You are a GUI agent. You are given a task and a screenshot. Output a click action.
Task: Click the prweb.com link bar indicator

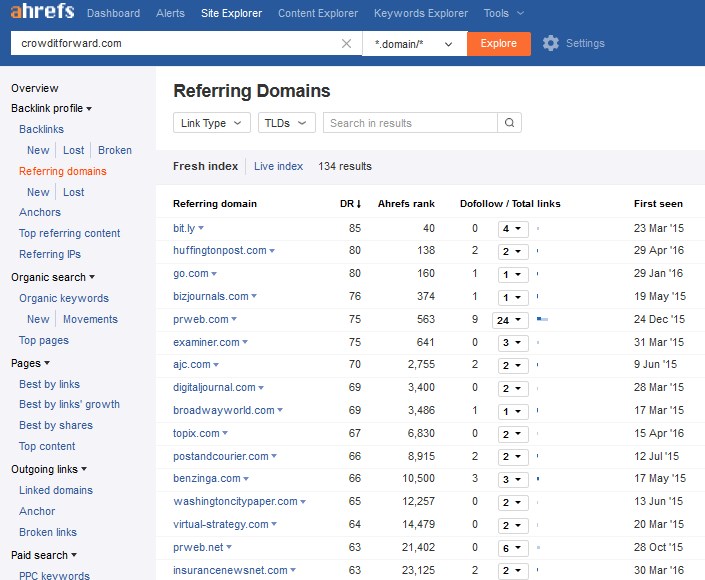542,320
